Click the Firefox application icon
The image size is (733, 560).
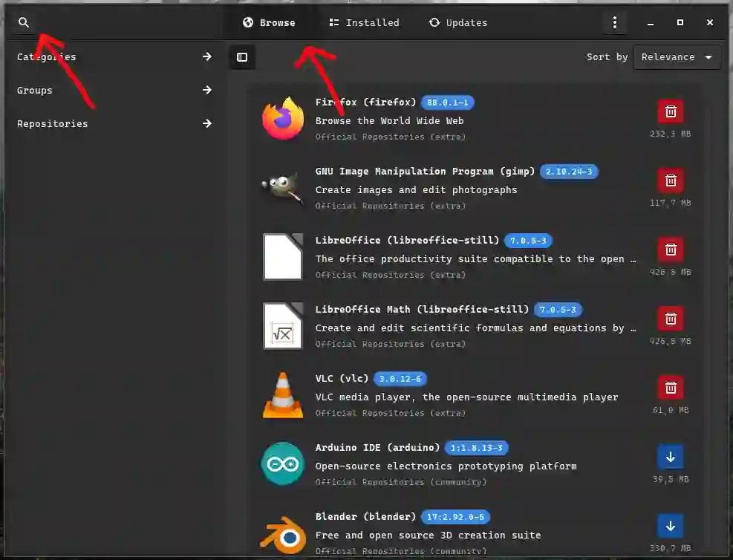283,118
